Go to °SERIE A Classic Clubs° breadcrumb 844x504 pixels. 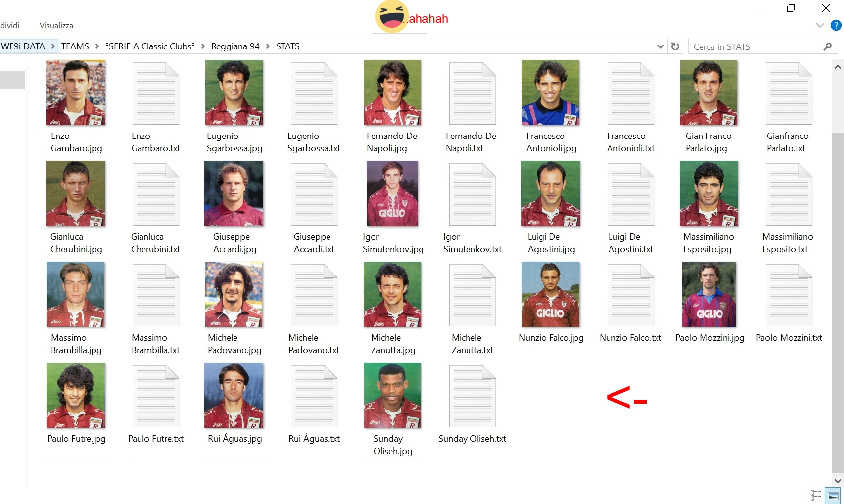(150, 46)
